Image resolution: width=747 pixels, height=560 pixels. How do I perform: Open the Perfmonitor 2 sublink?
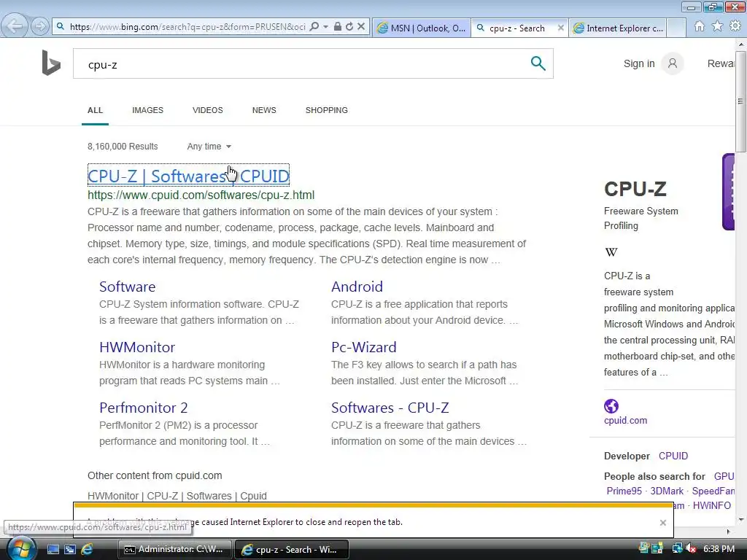[x=144, y=408]
